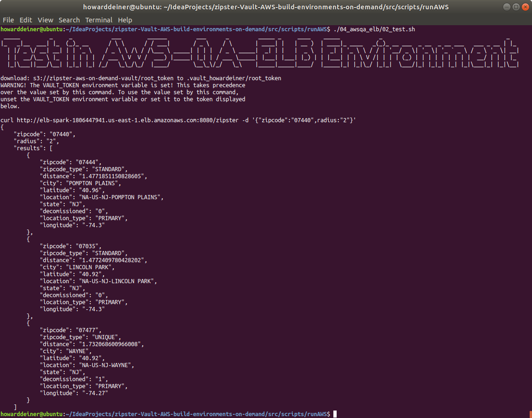
Task: Click "zipcode": "07444"
Action: point(70,162)
